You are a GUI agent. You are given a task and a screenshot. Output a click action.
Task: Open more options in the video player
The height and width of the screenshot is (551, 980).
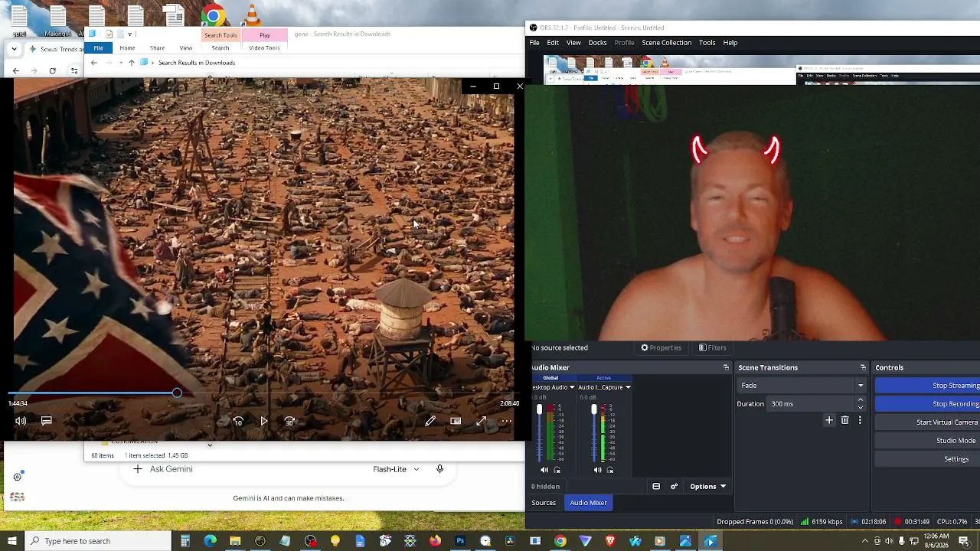point(507,421)
